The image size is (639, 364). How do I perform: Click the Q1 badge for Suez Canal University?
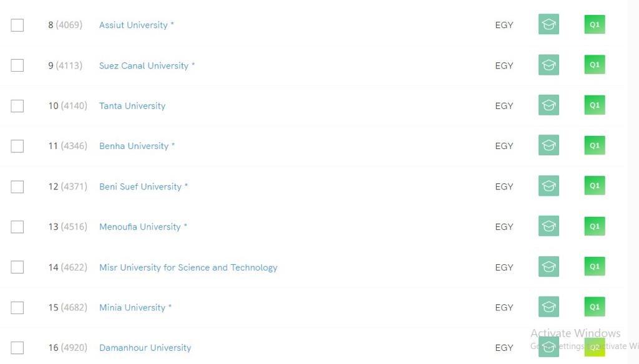pos(595,65)
